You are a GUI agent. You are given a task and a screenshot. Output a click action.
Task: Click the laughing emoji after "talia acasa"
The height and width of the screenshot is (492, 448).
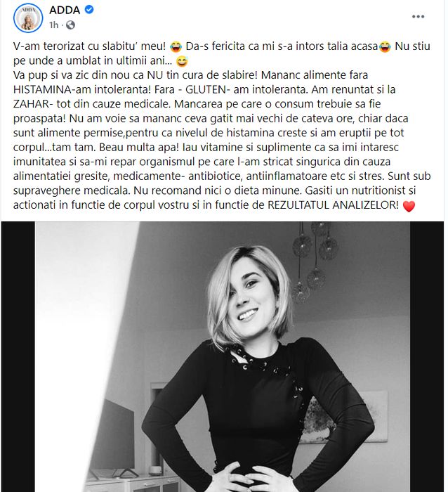click(x=385, y=47)
